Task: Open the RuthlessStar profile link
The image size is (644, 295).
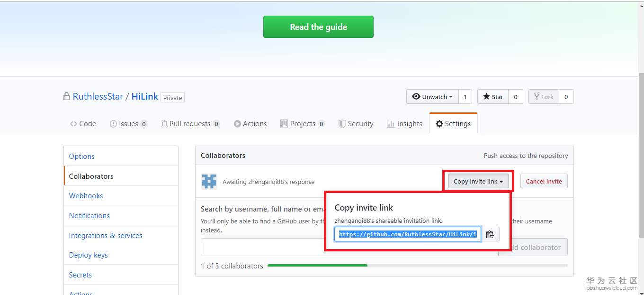Action: pos(98,96)
